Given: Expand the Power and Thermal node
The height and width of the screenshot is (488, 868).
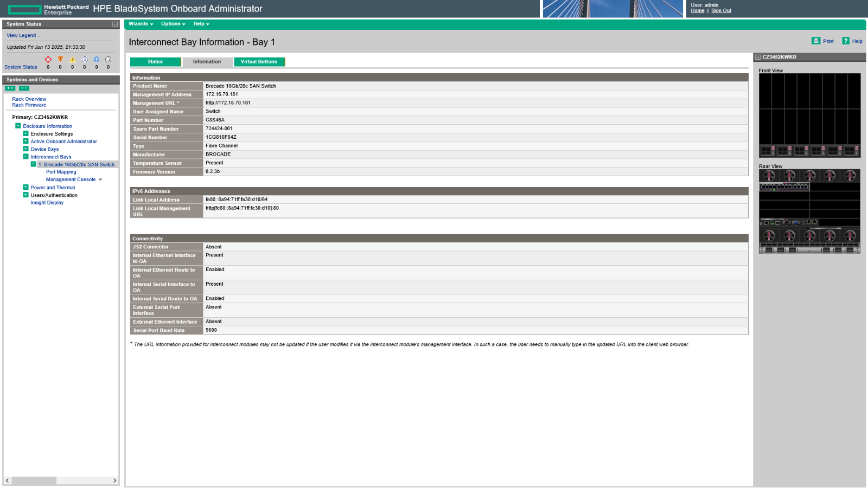Looking at the screenshot, I should tap(25, 187).
